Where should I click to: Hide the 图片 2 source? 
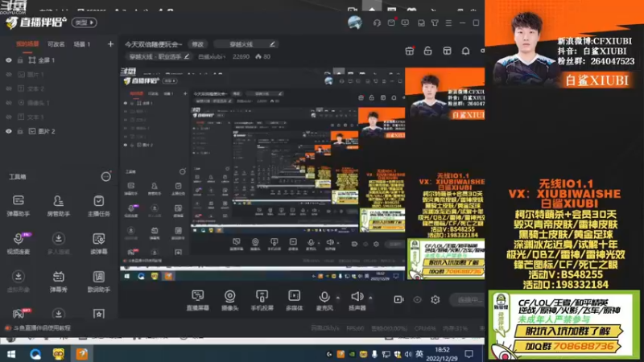[x=9, y=131]
